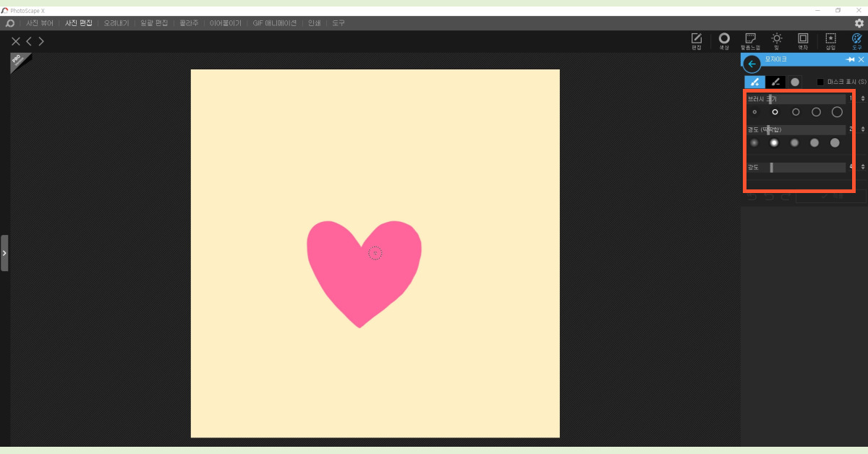This screenshot has width=868, height=454.
Task: Go to the next photo arrow
Action: (x=41, y=41)
